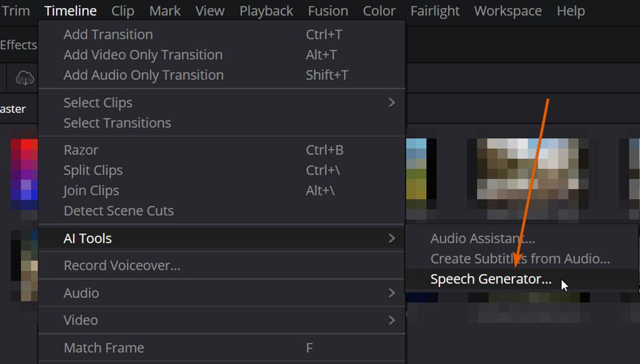The width and height of the screenshot is (640, 364).
Task: Select Audio Assistant from AI Tools
Action: click(x=482, y=239)
